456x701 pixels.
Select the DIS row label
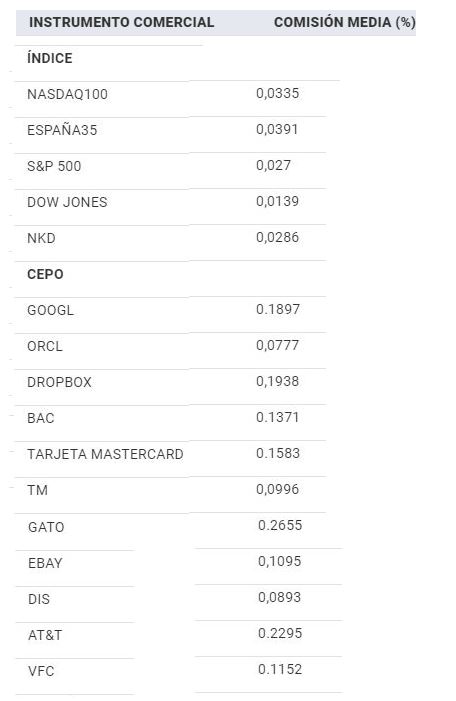click(39, 599)
